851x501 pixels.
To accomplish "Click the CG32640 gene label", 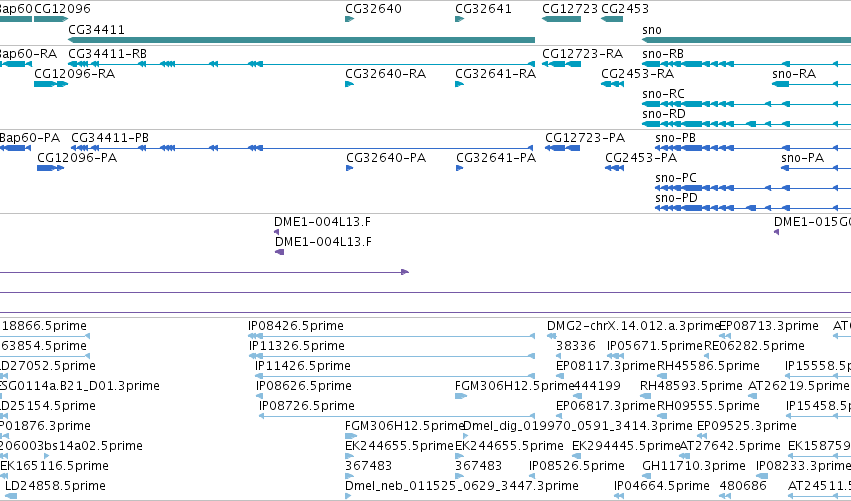I will click(373, 9).
